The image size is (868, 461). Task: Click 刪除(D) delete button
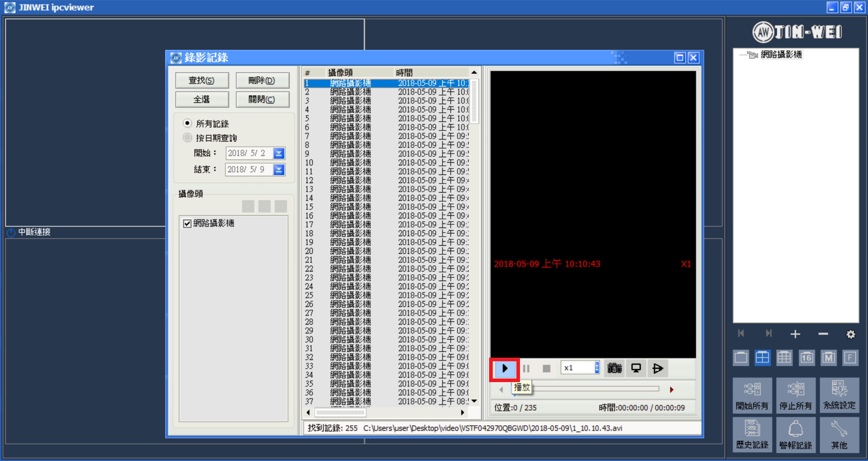(262, 80)
